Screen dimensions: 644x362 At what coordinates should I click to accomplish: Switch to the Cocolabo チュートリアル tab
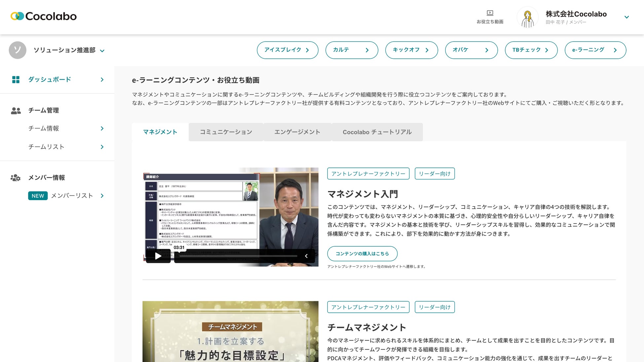pyautogui.click(x=377, y=132)
